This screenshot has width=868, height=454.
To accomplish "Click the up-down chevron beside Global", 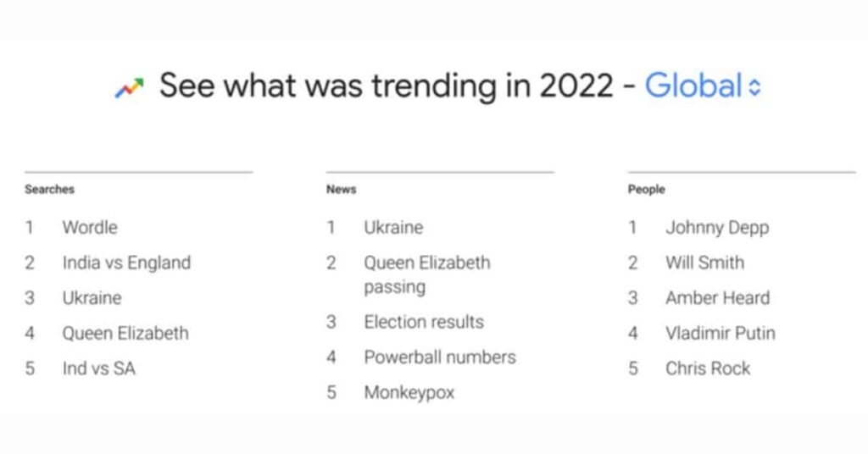I will 755,86.
